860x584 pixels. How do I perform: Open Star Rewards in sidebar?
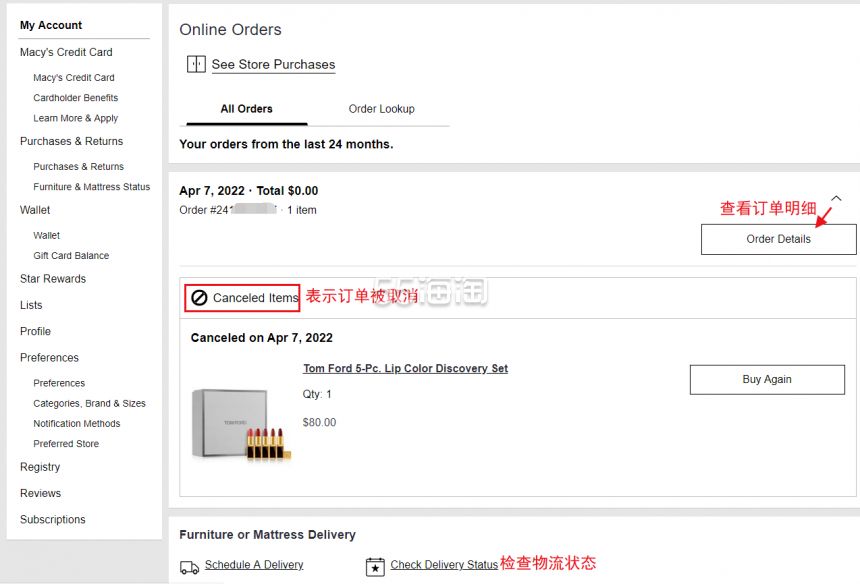[x=53, y=279]
